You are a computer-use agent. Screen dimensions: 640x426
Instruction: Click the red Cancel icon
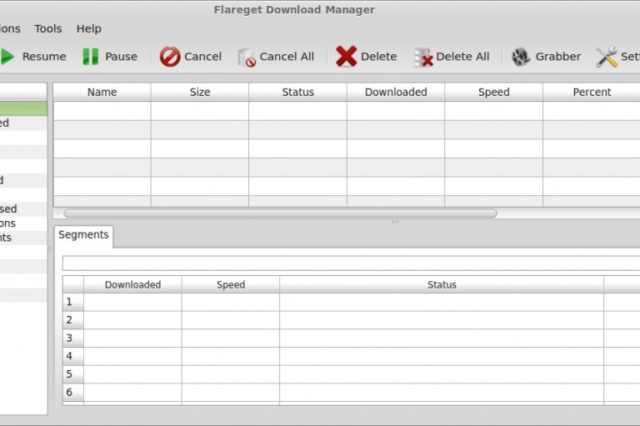(170, 57)
